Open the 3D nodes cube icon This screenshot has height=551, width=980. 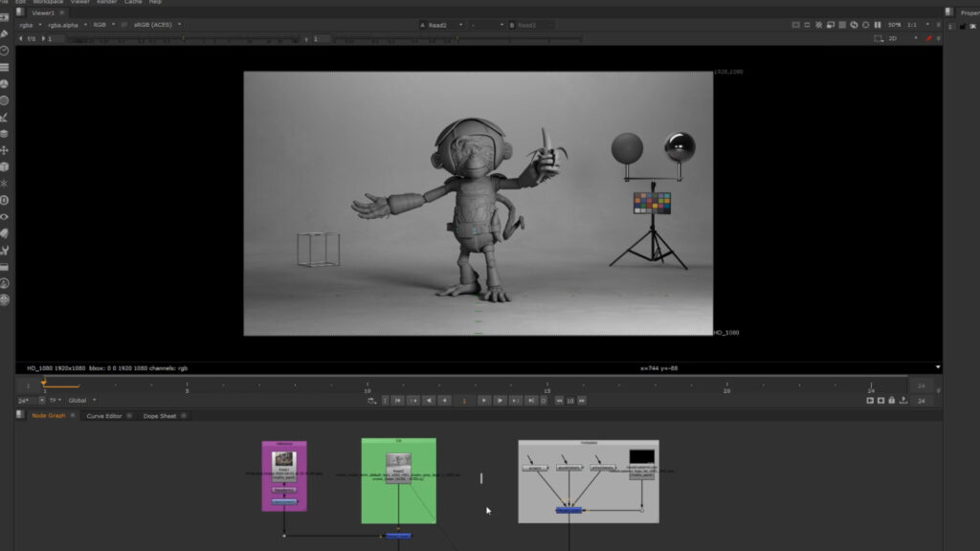pyautogui.click(x=5, y=166)
